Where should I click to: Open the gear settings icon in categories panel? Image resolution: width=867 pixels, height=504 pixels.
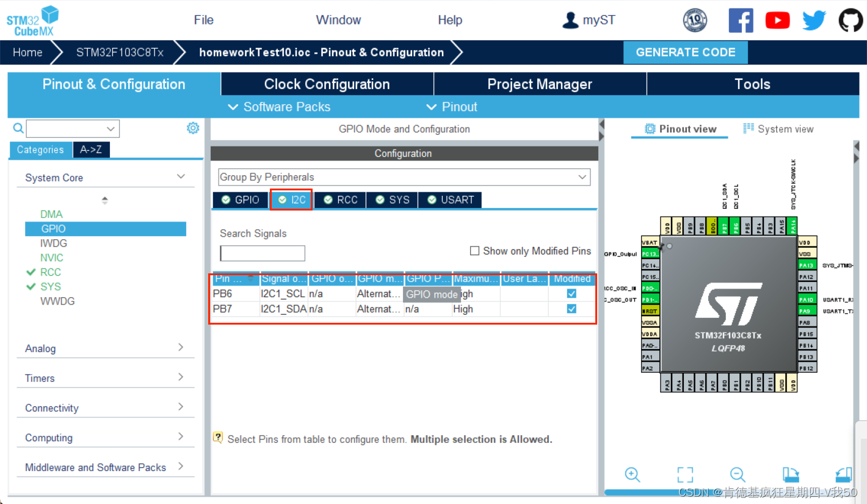click(x=193, y=128)
